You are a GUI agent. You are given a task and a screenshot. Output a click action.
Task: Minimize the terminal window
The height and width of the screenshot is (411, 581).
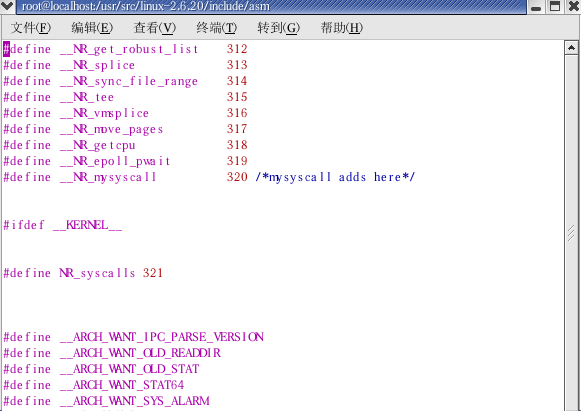536,6
